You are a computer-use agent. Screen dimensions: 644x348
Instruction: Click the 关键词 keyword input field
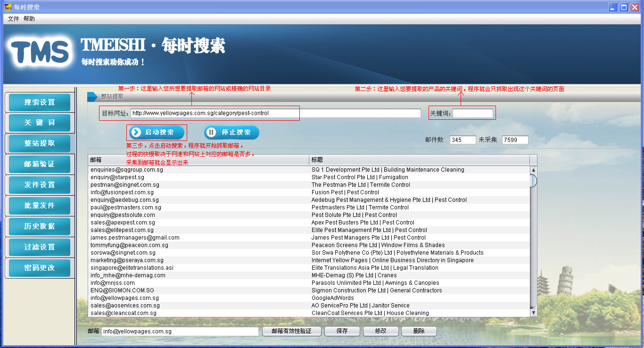[473, 113]
